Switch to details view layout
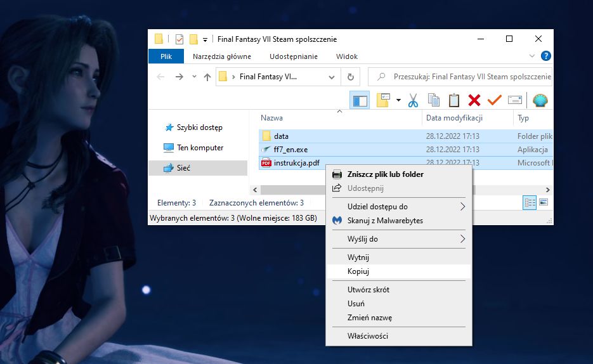The height and width of the screenshot is (364, 593). pos(530,202)
